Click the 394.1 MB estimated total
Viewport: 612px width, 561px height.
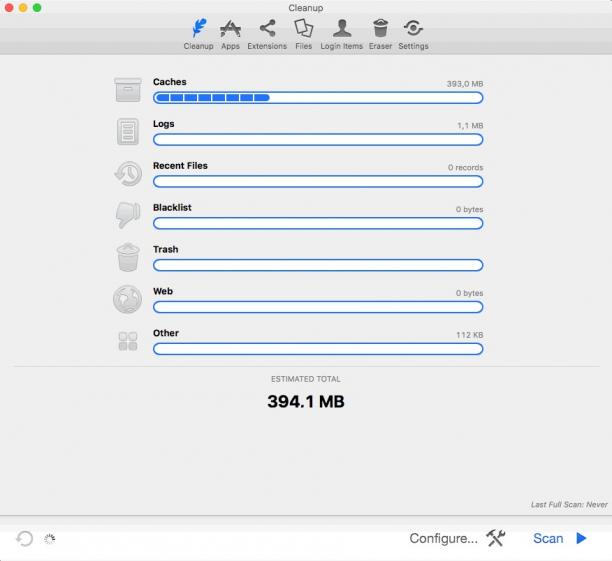coord(306,402)
